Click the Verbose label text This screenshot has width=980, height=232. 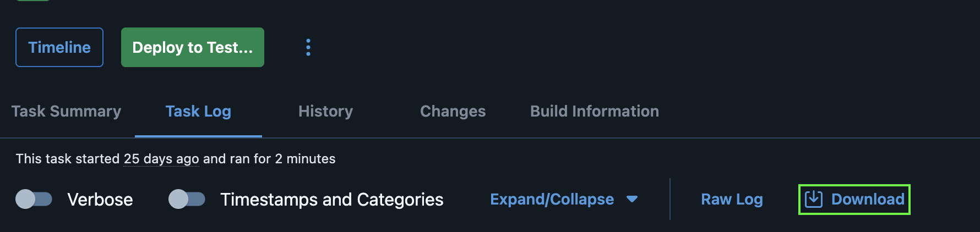[100, 199]
